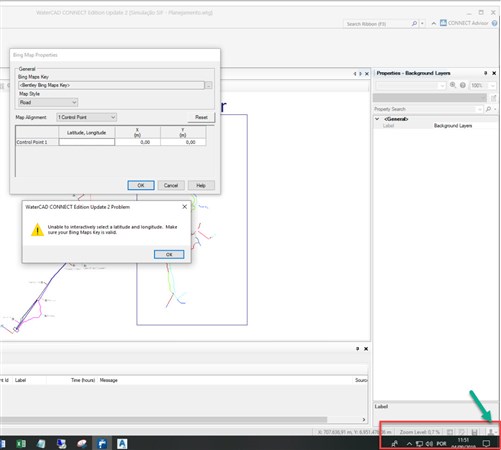Show hidden tray icons with the chevron
The width and height of the screenshot is (501, 450).
[x=409, y=444]
